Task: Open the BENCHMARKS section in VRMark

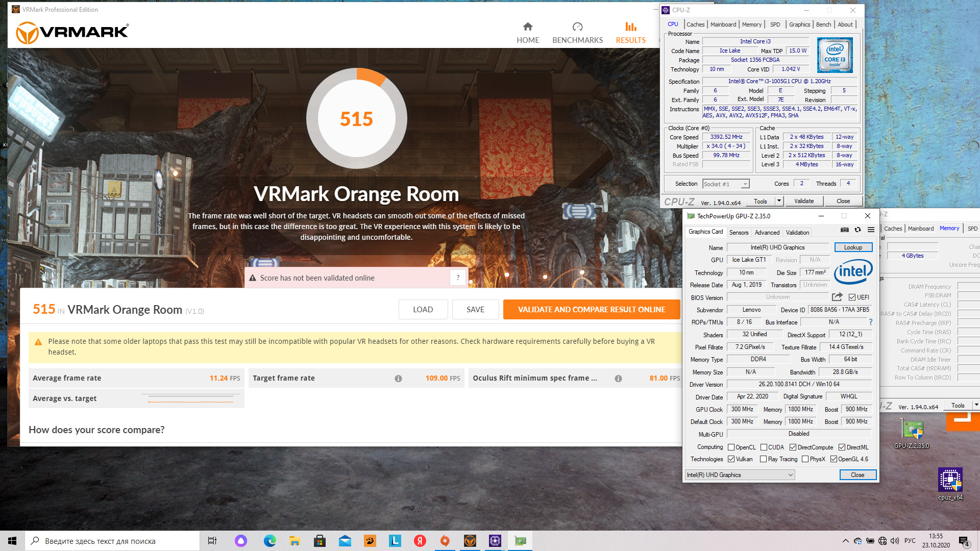Action: point(577,33)
